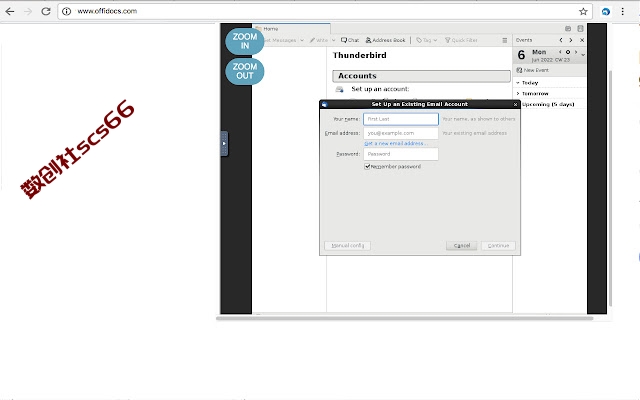This screenshot has height=400, width=640.
Task: Go to next item in Events header
Action: (x=571, y=40)
